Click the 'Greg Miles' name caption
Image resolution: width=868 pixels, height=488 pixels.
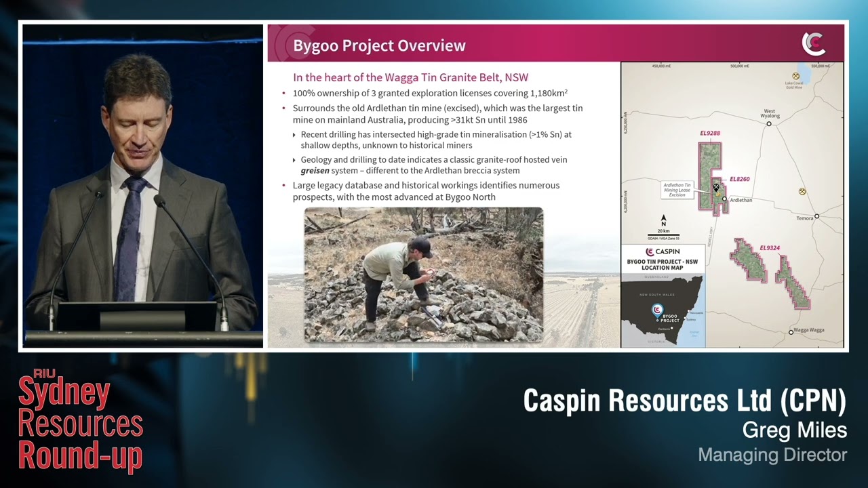click(795, 430)
